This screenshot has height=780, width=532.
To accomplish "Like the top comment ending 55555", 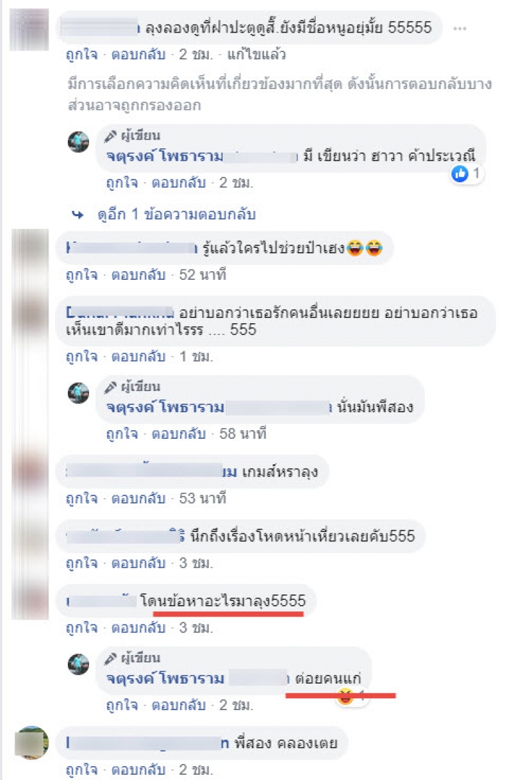I will point(82,55).
